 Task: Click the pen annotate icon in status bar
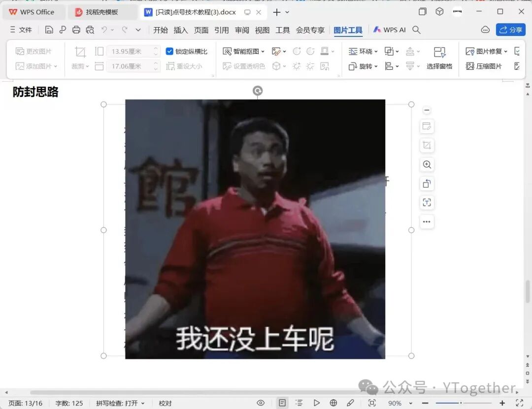350,403
